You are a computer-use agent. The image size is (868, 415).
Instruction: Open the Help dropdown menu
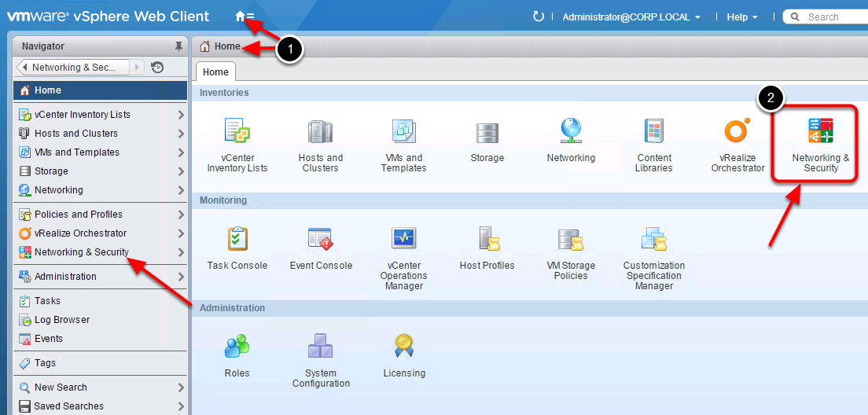pos(741,17)
